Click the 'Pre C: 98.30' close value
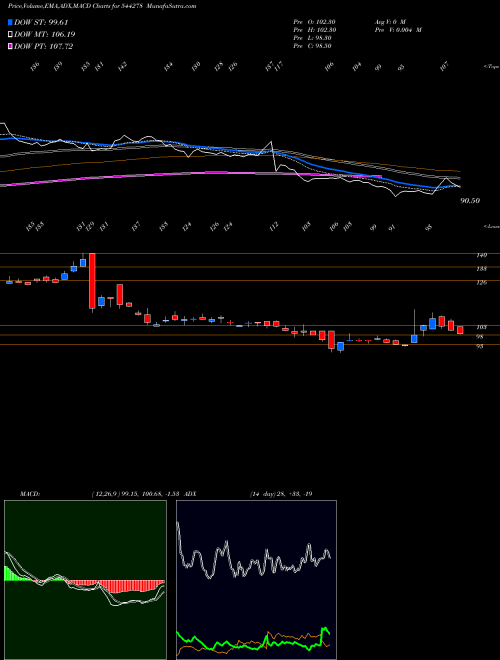500x660 pixels. click(313, 46)
